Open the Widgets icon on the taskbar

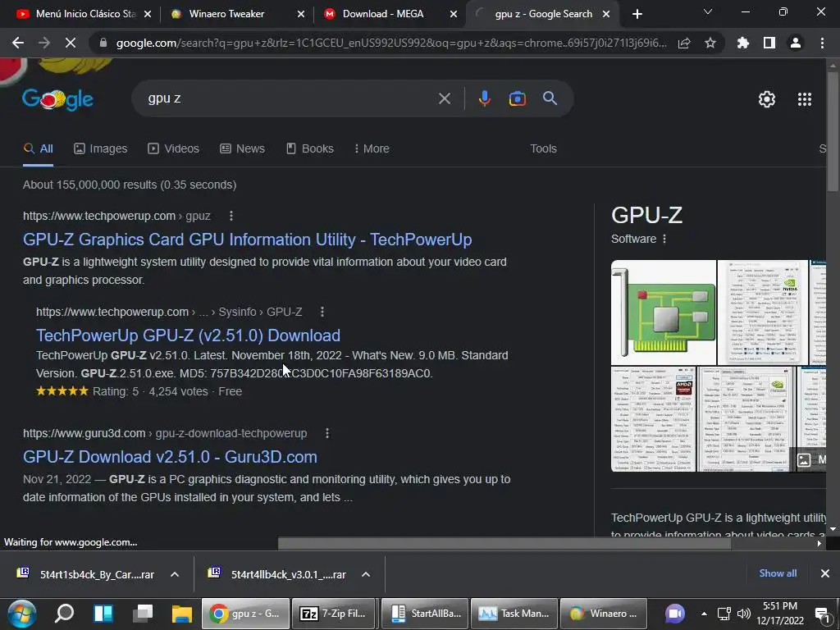(x=103, y=614)
